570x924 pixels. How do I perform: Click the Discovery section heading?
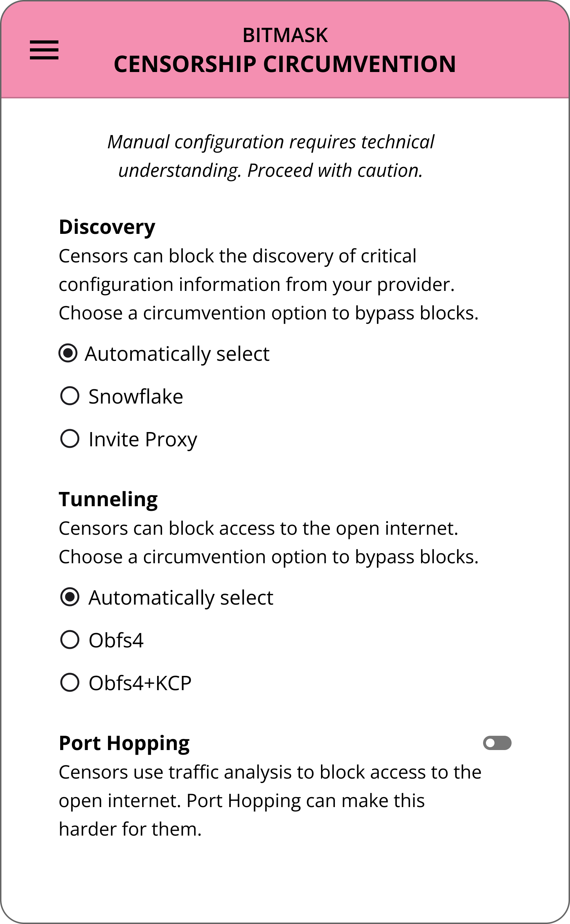[107, 227]
